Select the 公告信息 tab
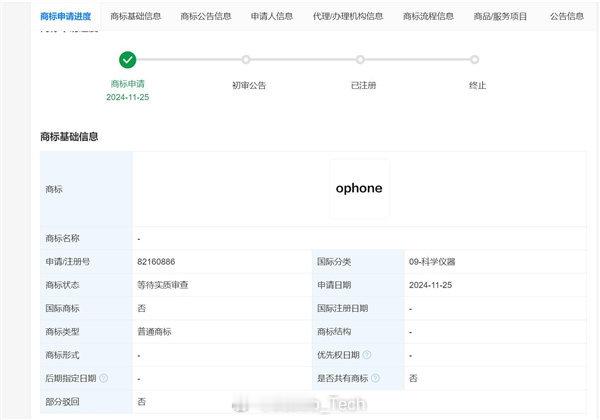Viewport: 600px width, 420px height. pyautogui.click(x=567, y=16)
